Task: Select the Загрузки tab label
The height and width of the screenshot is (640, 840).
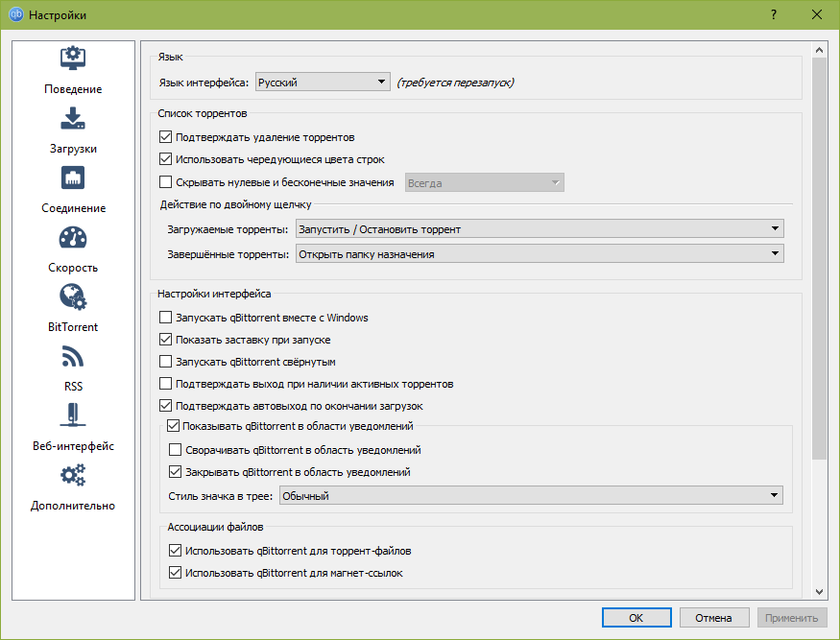Action: click(73, 149)
